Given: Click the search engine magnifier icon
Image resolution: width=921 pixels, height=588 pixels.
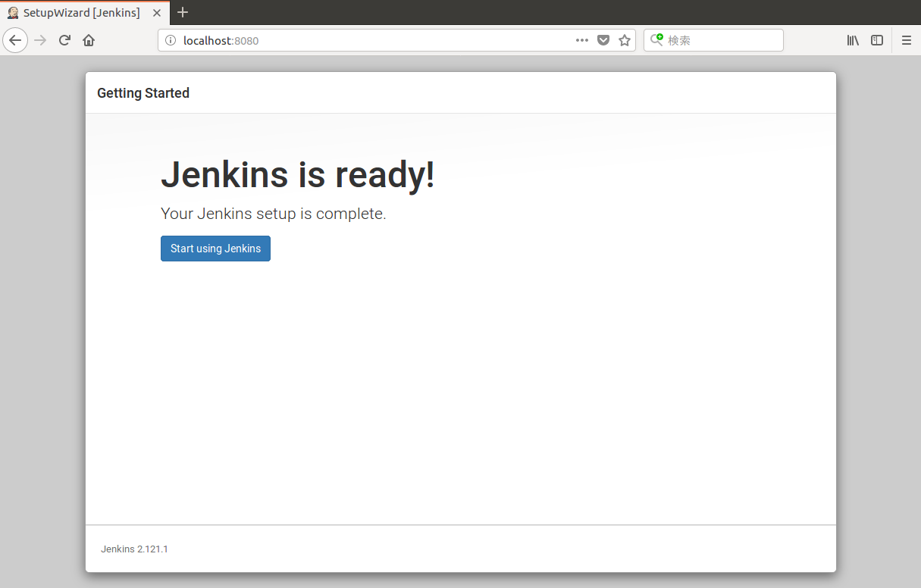Looking at the screenshot, I should click(656, 40).
